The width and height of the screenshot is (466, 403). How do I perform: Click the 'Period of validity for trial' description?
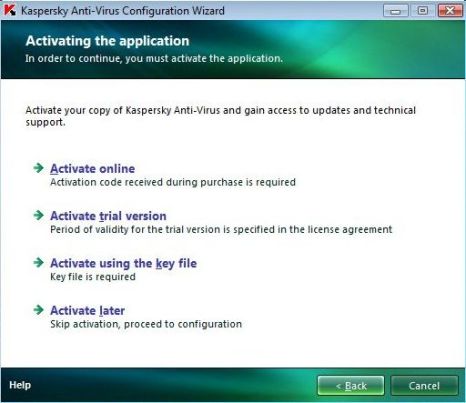(x=221, y=230)
